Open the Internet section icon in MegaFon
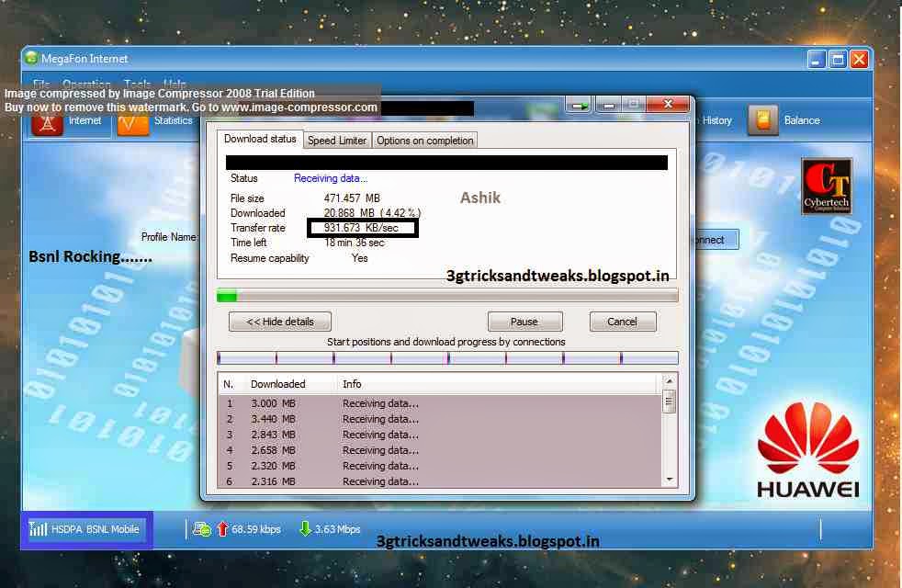 (x=47, y=124)
